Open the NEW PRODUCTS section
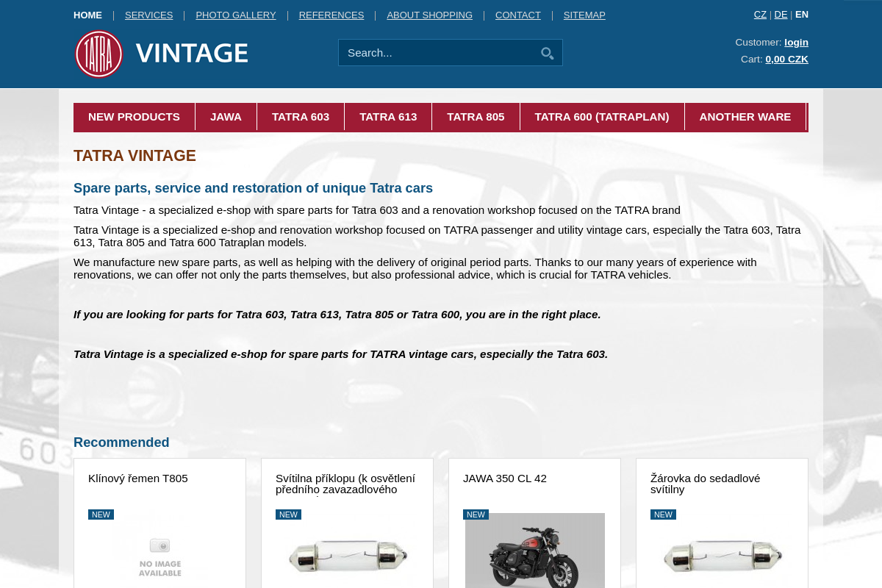Image resolution: width=882 pixels, height=588 pixels. [134, 116]
